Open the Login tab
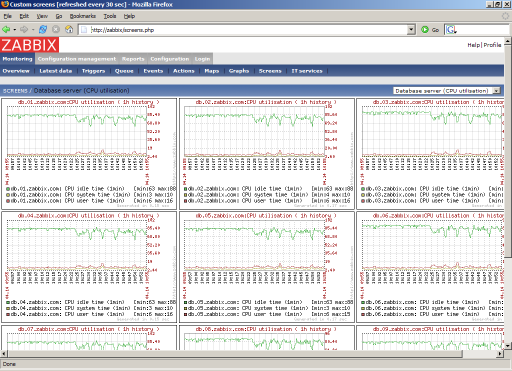This screenshot has width=512, height=371. [x=202, y=59]
